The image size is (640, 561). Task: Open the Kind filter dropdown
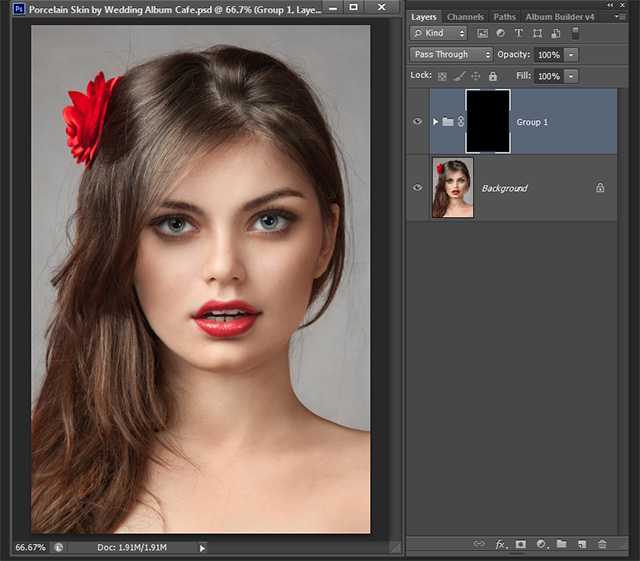coord(439,34)
